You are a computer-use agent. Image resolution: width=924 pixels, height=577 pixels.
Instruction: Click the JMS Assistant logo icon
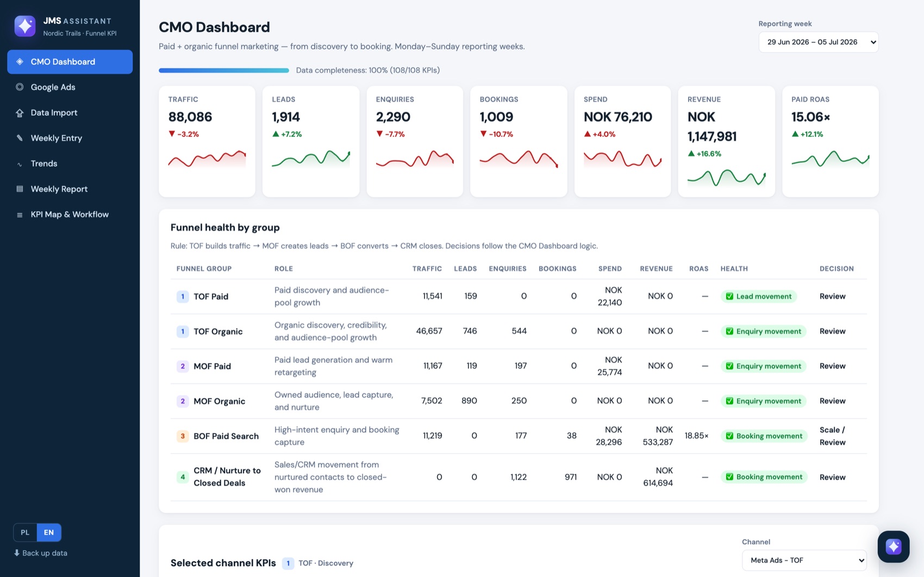pos(25,26)
